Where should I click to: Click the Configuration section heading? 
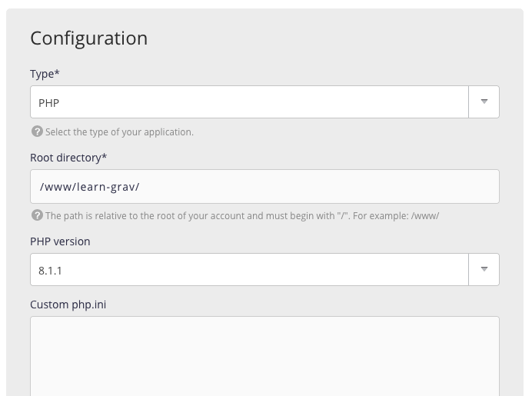click(88, 38)
